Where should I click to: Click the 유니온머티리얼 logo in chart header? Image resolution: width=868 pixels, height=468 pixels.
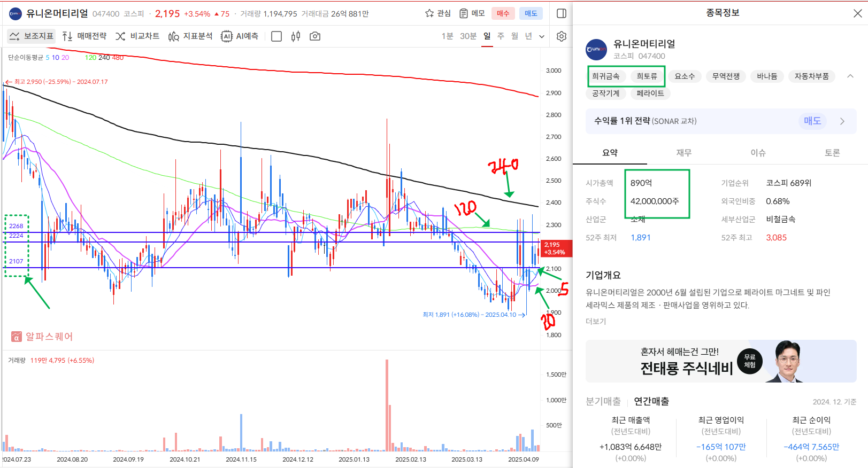click(x=16, y=13)
